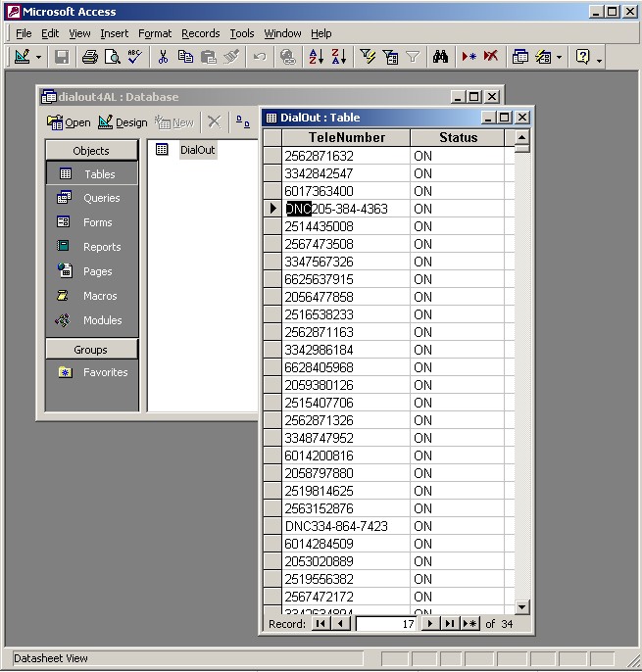This screenshot has height=672, width=642.
Task: Click the Format Painter icon
Action: pyautogui.click(x=231, y=57)
